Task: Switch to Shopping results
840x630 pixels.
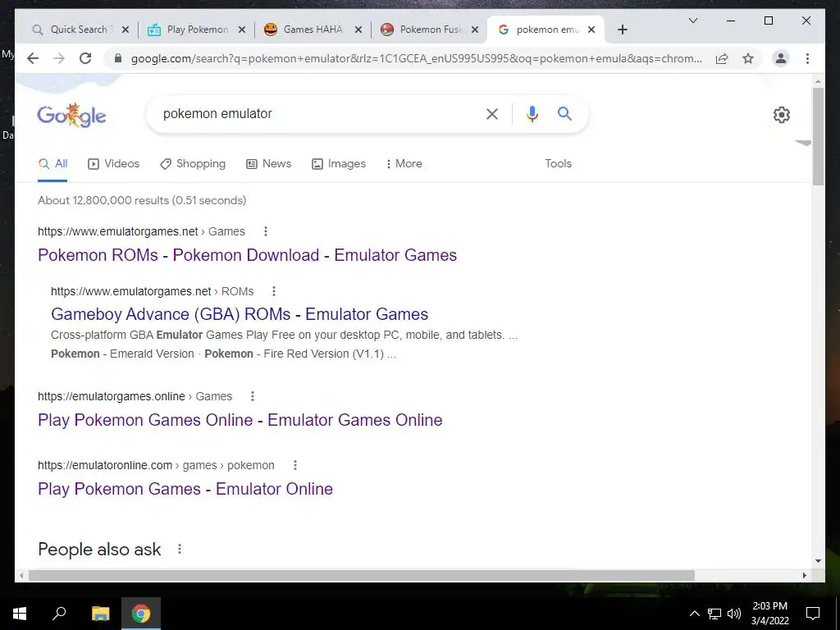Action: coord(193,164)
